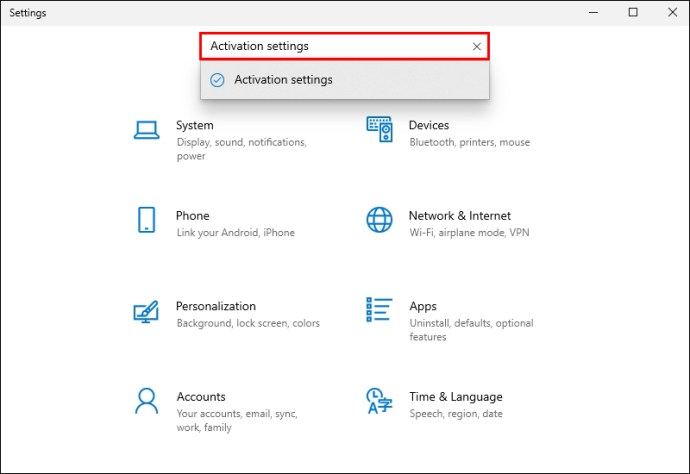Choose the Activation settings search suggestion
Screen dimensions: 690x474
(x=345, y=80)
